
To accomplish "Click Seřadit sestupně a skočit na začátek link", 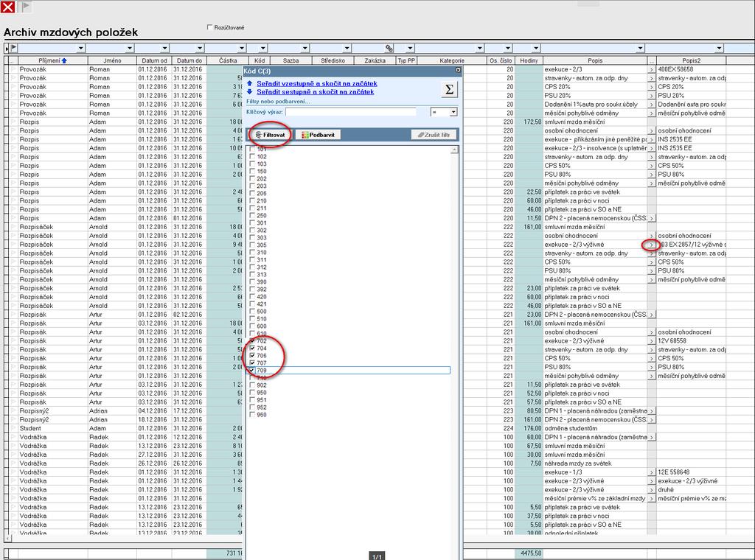I will [x=315, y=91].
